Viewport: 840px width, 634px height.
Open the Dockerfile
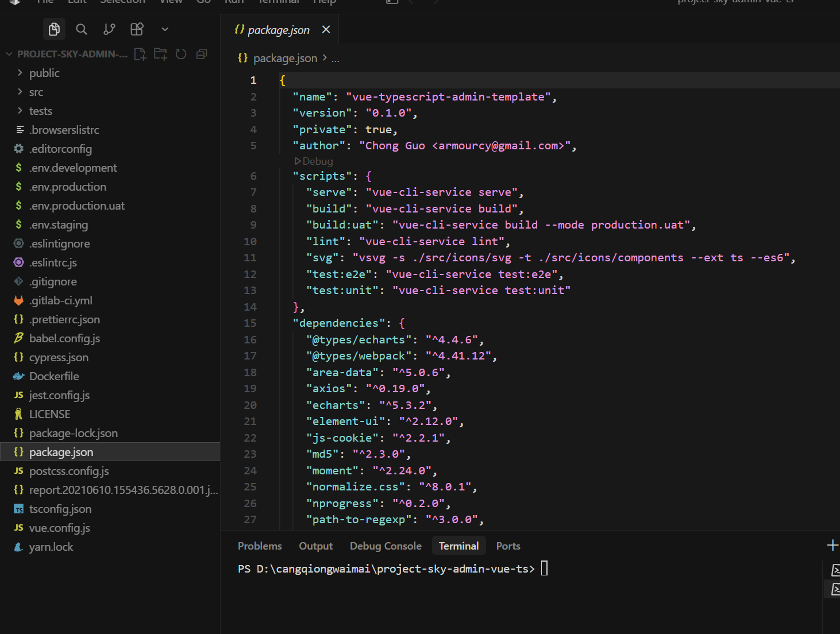tap(110, 376)
